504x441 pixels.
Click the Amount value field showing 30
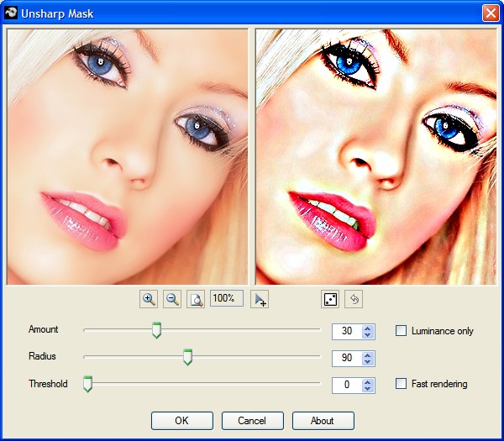[x=347, y=332]
